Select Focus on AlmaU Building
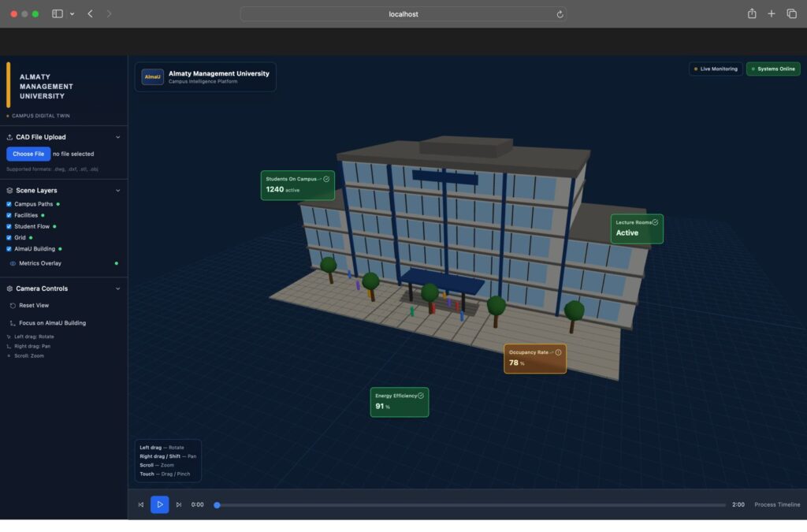807x532 pixels. 52,323
